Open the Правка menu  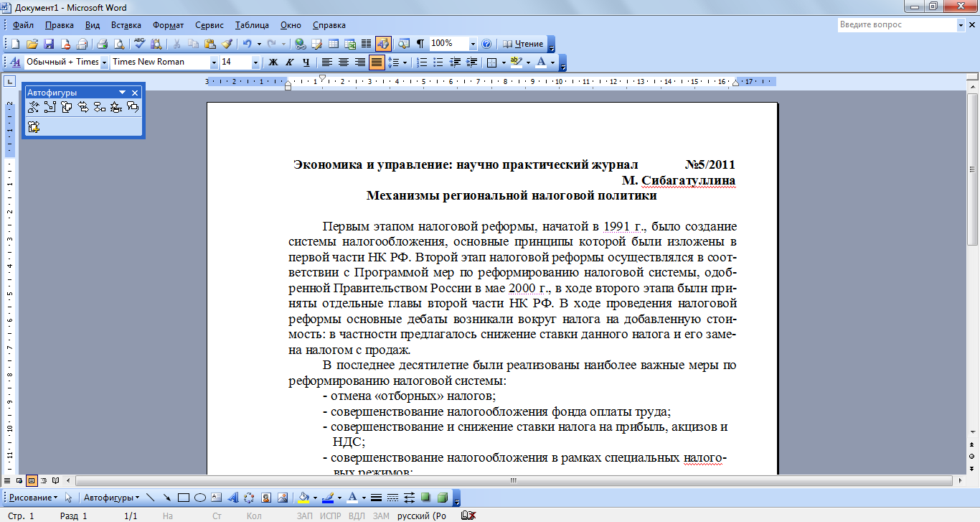pos(59,25)
